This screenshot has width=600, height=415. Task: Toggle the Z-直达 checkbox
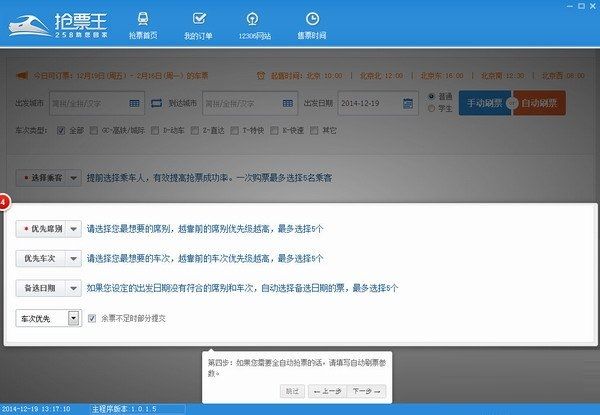pyautogui.click(x=195, y=130)
